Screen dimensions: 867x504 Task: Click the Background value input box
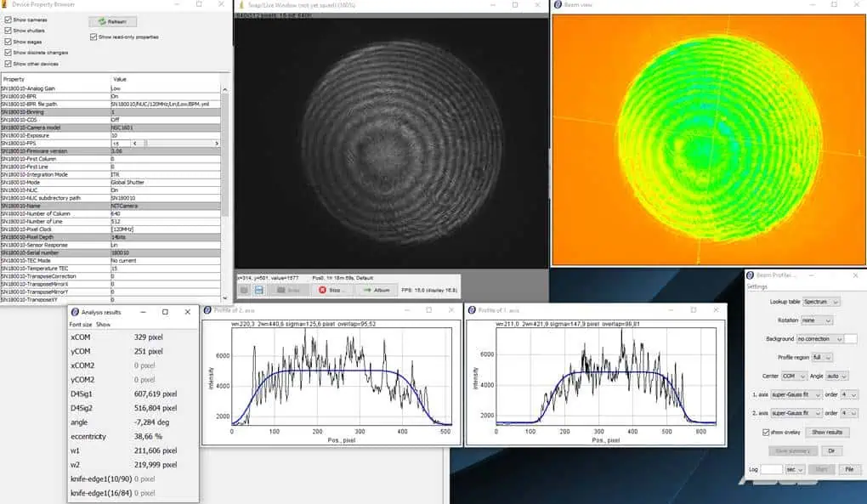(x=851, y=339)
